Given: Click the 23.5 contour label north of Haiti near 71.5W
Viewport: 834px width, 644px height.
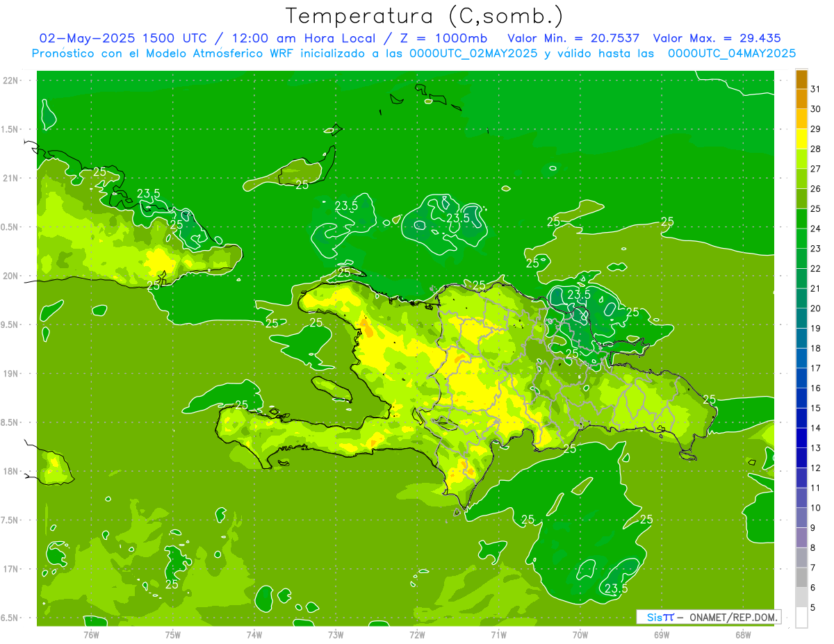Looking at the screenshot, I should tap(457, 217).
